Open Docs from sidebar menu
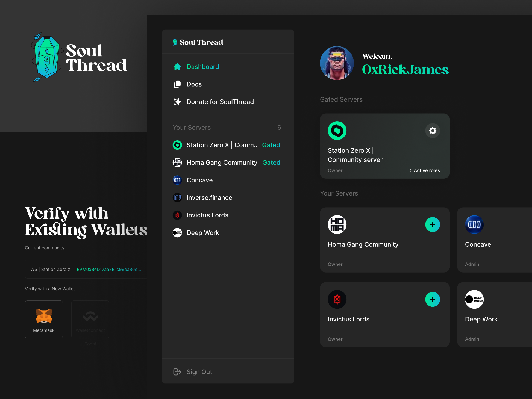The image size is (532, 399). click(194, 84)
